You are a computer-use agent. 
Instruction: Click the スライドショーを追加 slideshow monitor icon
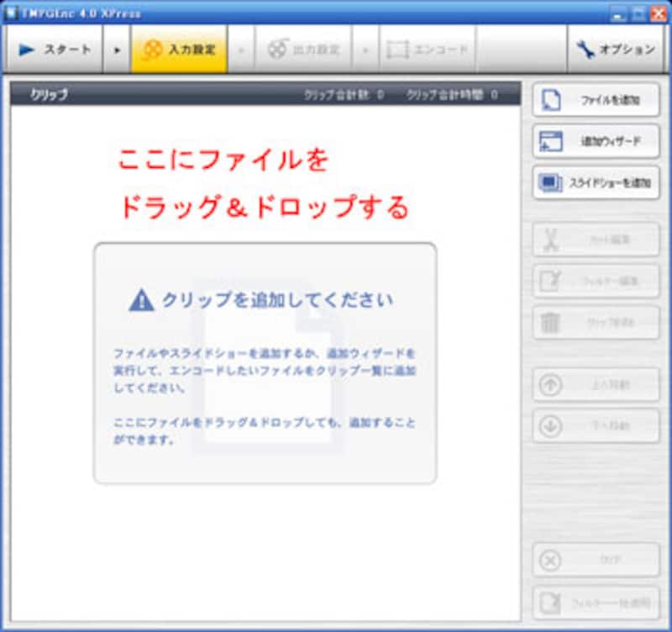[x=550, y=182]
